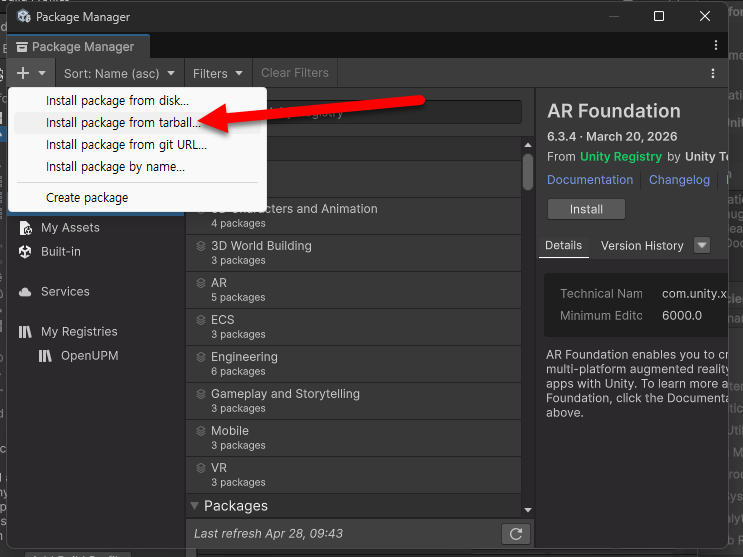Select Built-in in the sidebar
This screenshot has width=743, height=557.
61,252
